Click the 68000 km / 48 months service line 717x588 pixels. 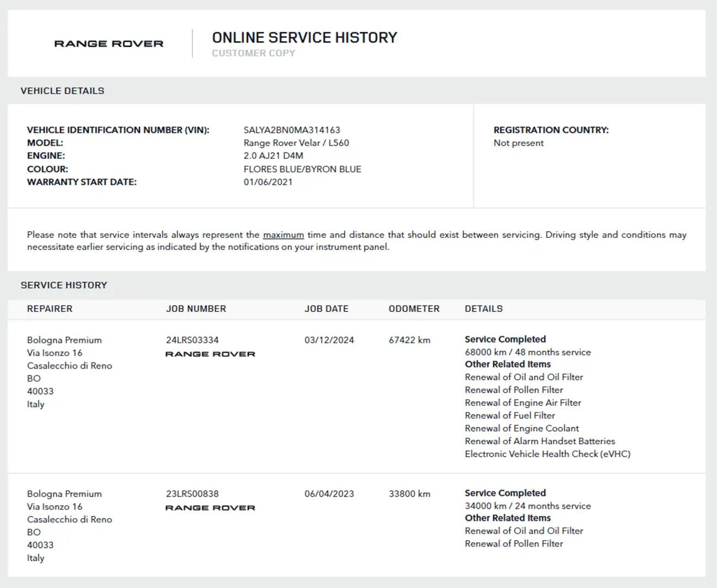click(x=528, y=352)
